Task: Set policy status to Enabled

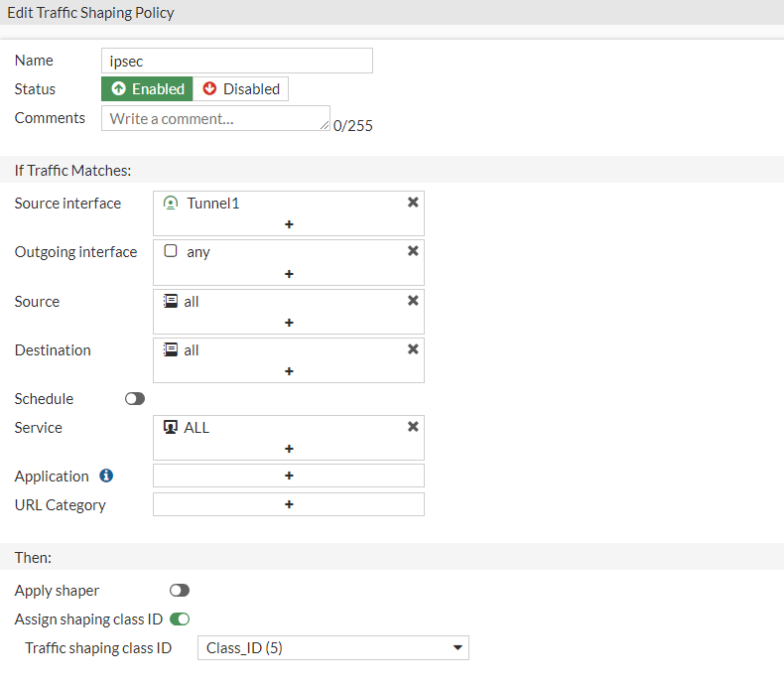Action: (147, 89)
